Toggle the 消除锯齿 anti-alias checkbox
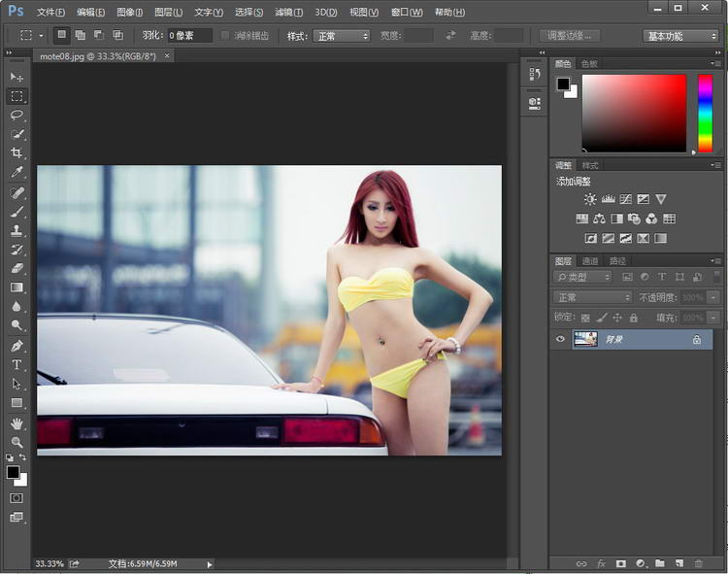The height and width of the screenshot is (574, 728). point(226,36)
